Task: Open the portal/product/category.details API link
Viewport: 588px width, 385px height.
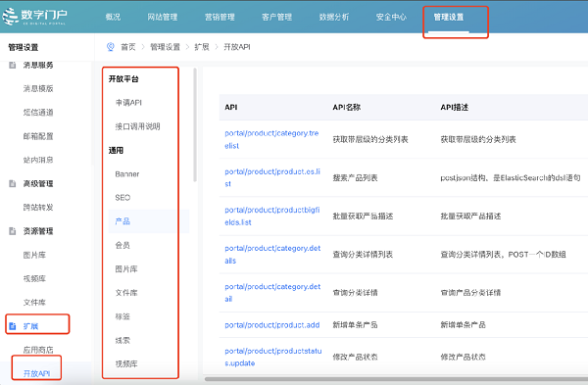Action: pyautogui.click(x=272, y=254)
